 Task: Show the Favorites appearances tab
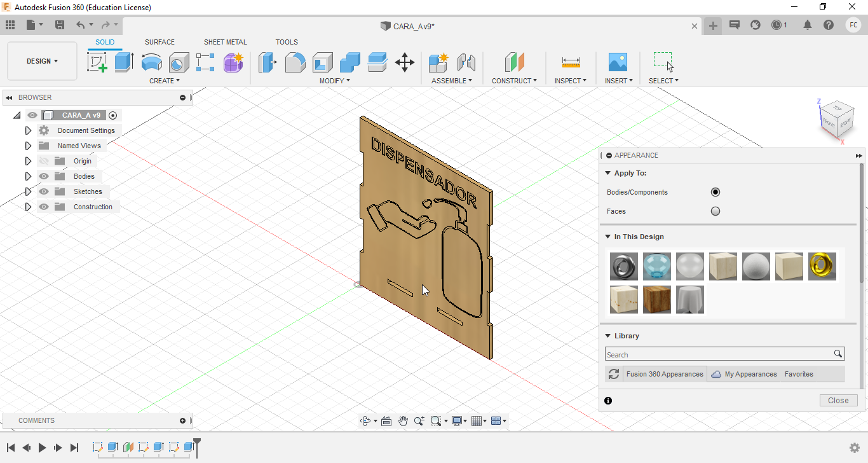tap(799, 374)
